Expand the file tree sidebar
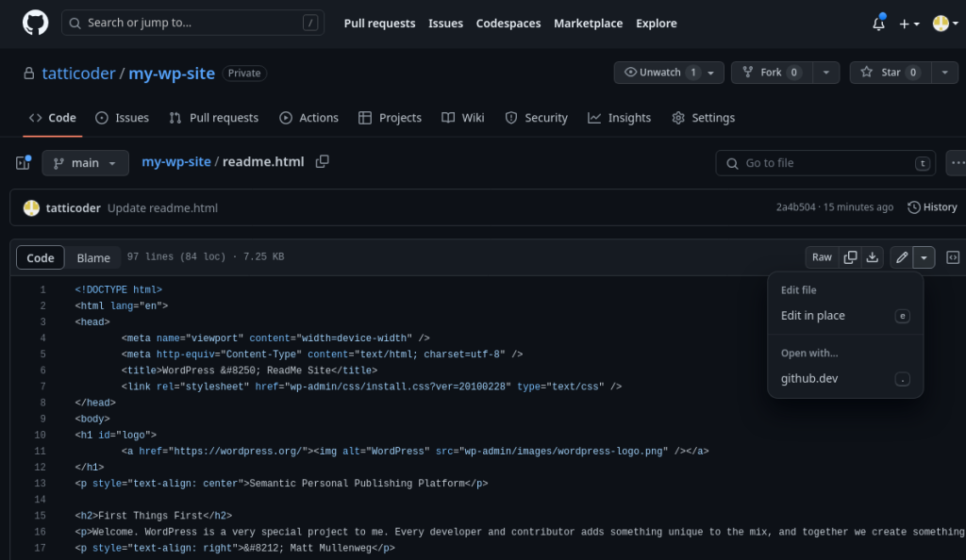966x560 pixels. click(x=23, y=163)
